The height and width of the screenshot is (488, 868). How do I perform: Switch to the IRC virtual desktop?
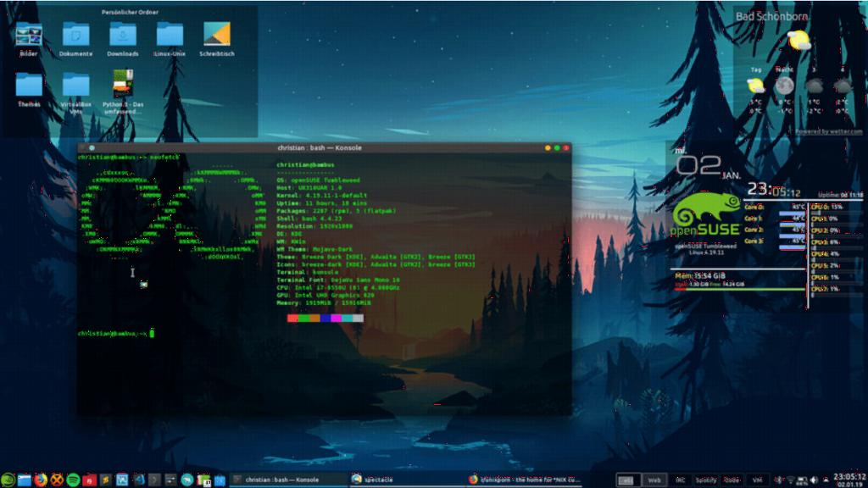point(681,480)
